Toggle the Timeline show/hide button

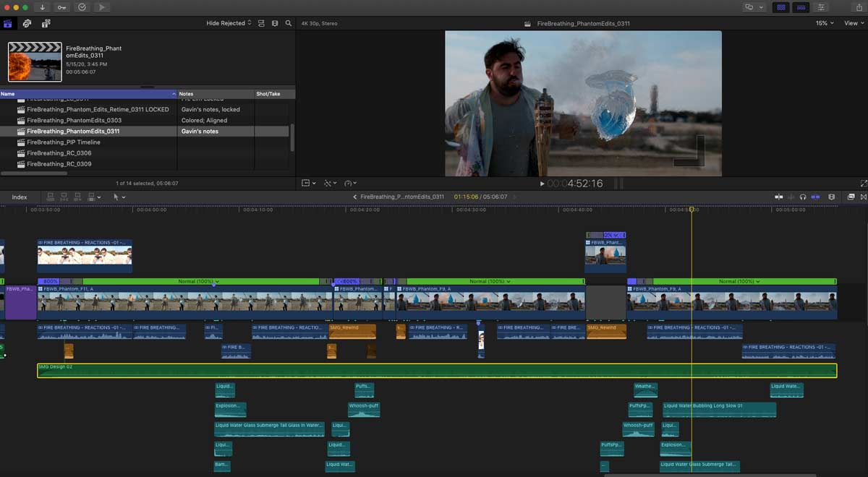tap(801, 7)
